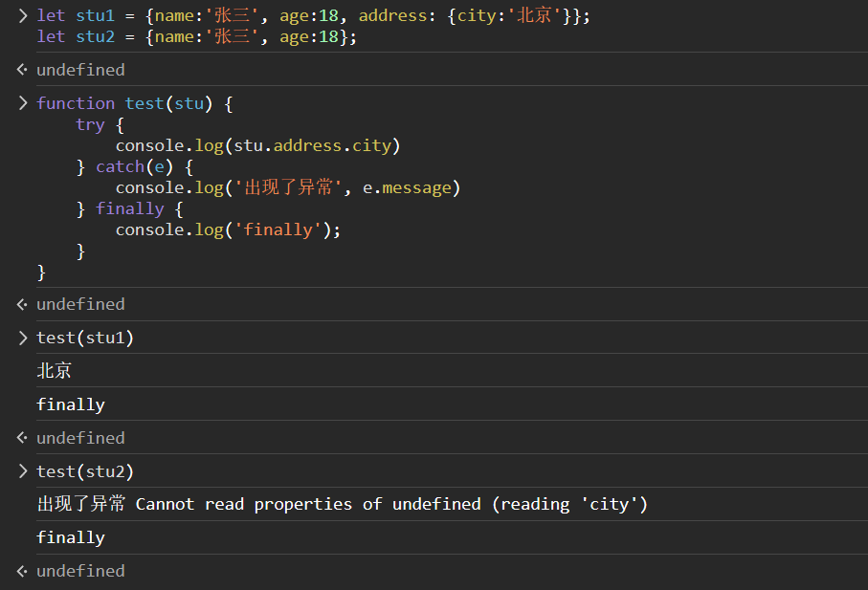
Task: Click the last return arrow at console bottom
Action: pos(23,571)
